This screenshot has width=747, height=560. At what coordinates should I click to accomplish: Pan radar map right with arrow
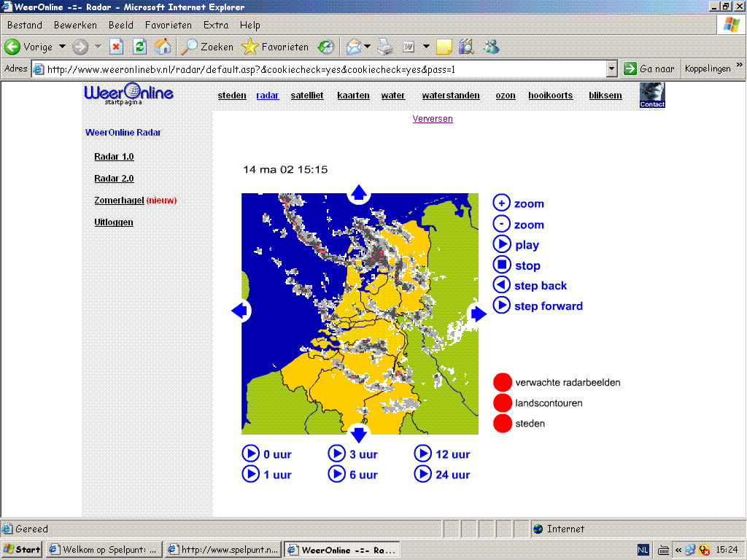(x=478, y=314)
